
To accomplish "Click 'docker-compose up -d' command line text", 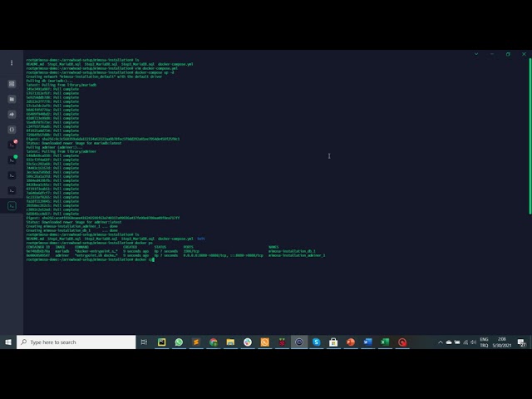I will point(155,72).
